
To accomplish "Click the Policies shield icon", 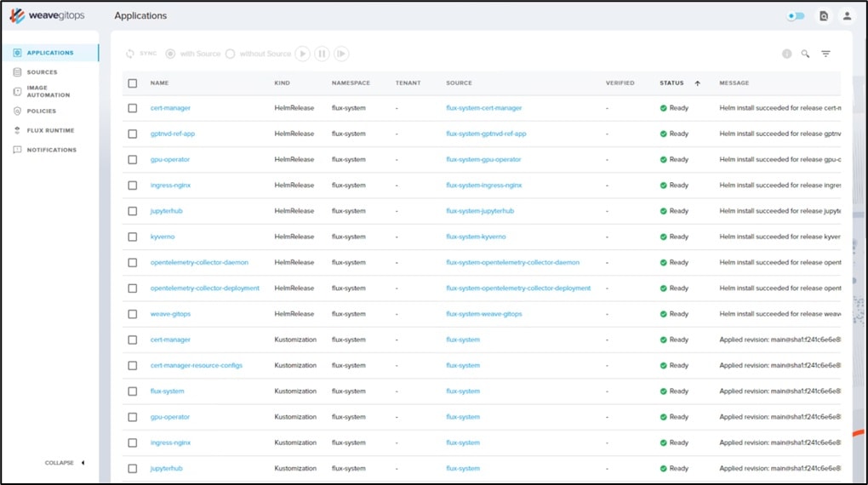I will coord(17,111).
